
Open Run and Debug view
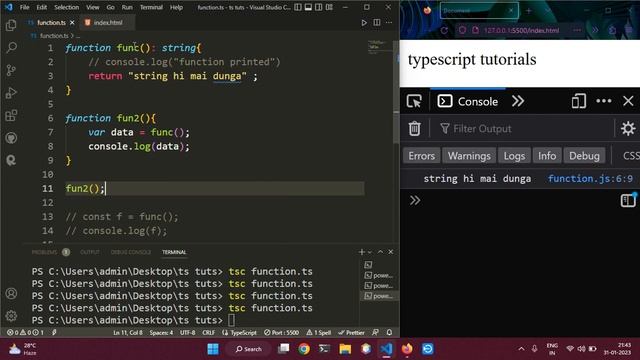[x=11, y=93]
